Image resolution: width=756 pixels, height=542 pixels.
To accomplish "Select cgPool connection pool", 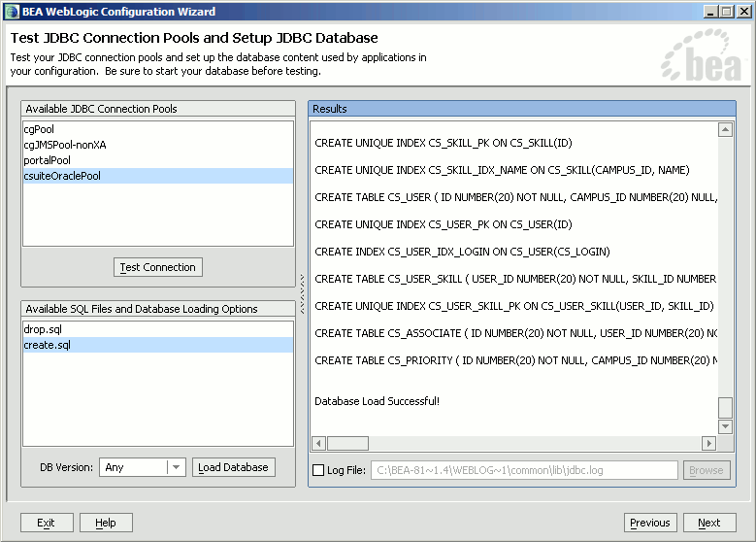I will (157, 129).
